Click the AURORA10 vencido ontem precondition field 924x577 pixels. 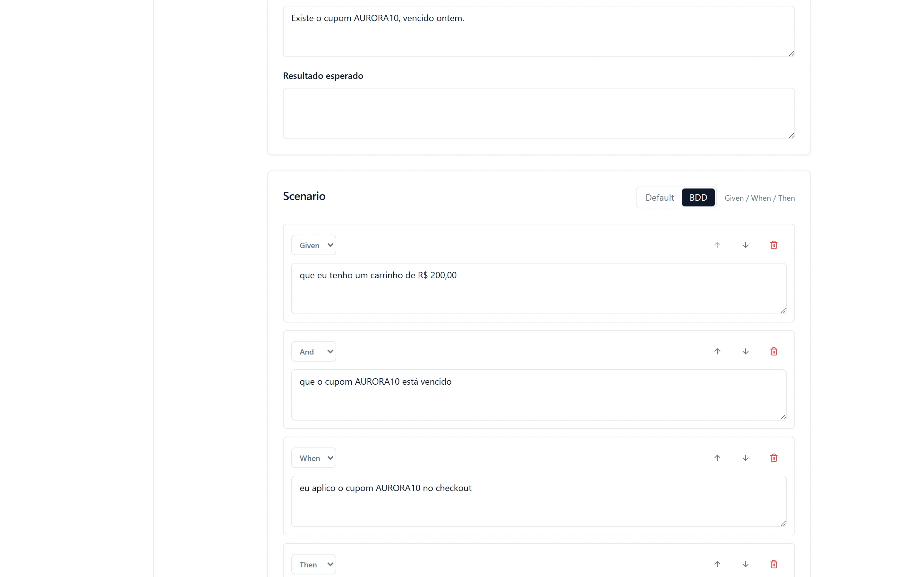point(539,31)
